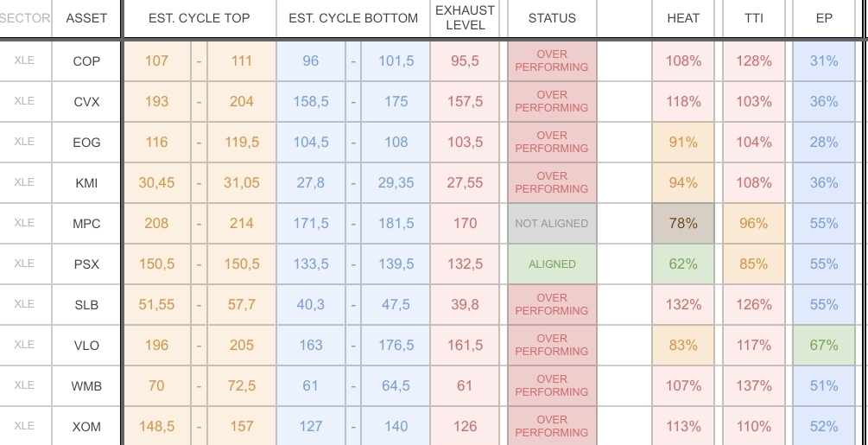The width and height of the screenshot is (868, 445).
Task: Click the ASSET column header
Action: click(86, 17)
